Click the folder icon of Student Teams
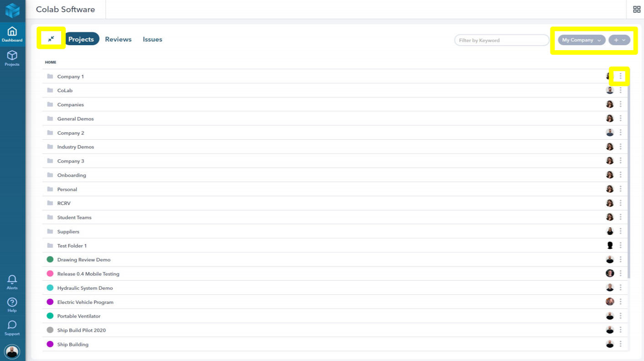644x361 pixels. (50, 217)
